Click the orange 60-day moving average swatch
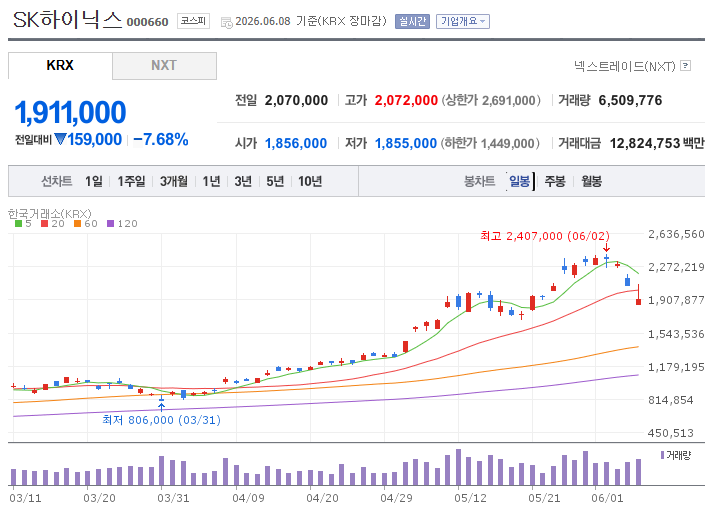Image resolution: width=705 pixels, height=505 pixels. pos(77,223)
